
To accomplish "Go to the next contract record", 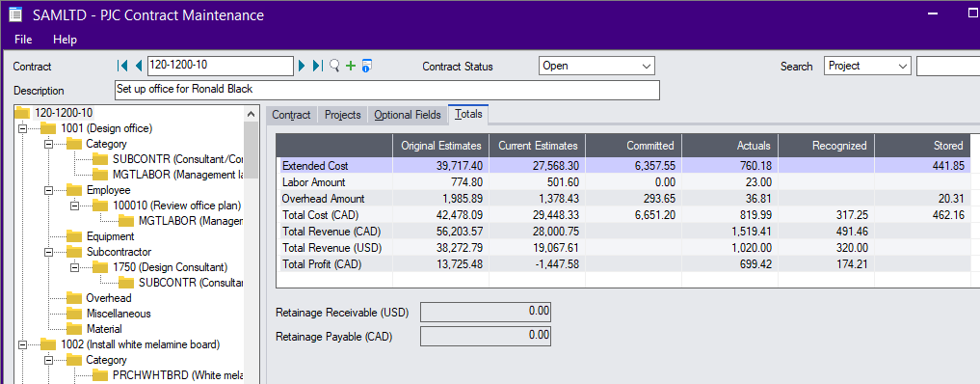I will point(302,66).
